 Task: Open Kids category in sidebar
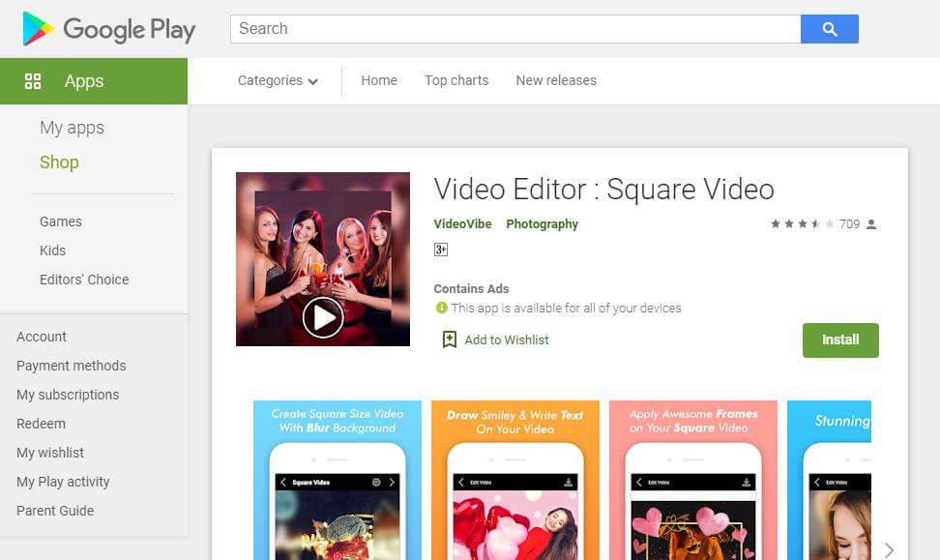pyautogui.click(x=53, y=251)
